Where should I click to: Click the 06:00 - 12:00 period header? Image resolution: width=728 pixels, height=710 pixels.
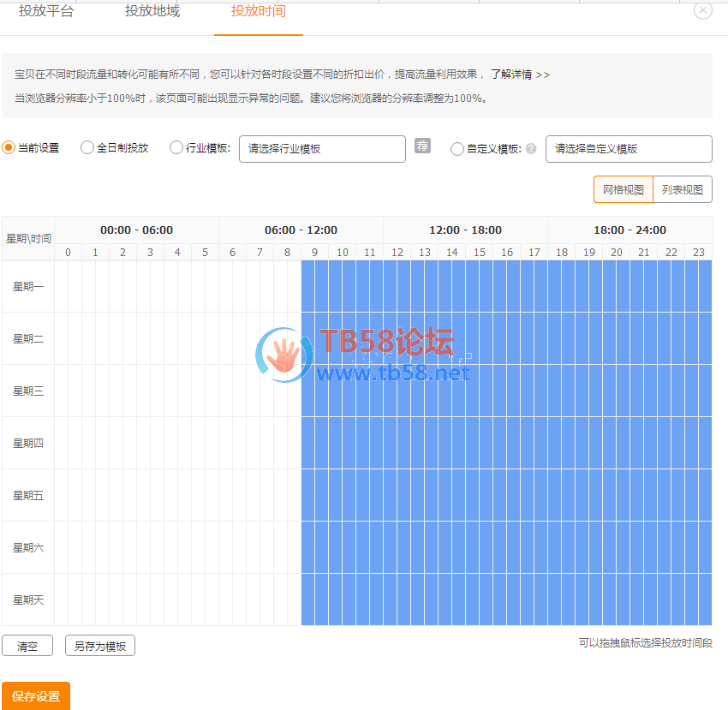coord(301,230)
